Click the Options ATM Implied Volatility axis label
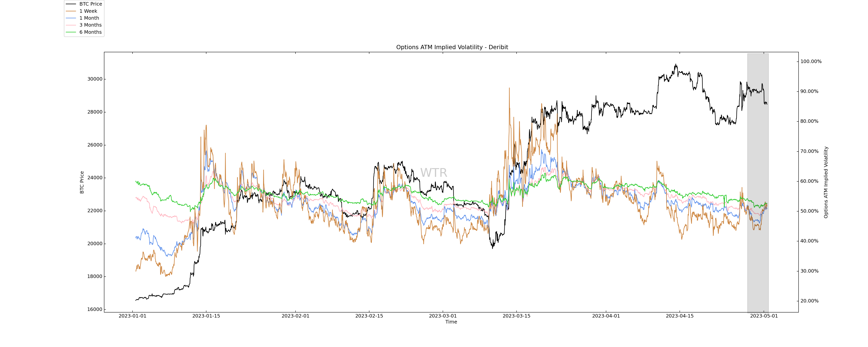Image resolution: width=868 pixels, height=347 pixels. point(826,182)
